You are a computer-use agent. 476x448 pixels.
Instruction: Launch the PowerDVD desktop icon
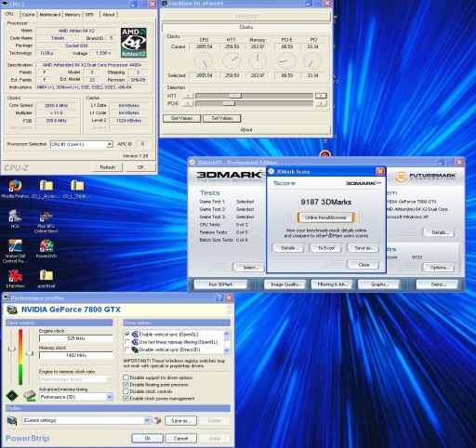(46, 245)
